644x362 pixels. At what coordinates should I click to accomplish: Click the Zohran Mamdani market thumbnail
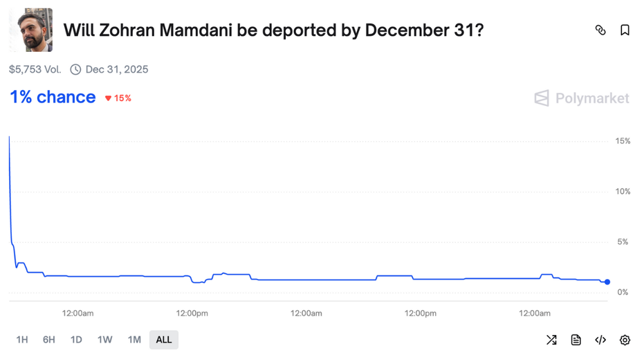click(30, 30)
